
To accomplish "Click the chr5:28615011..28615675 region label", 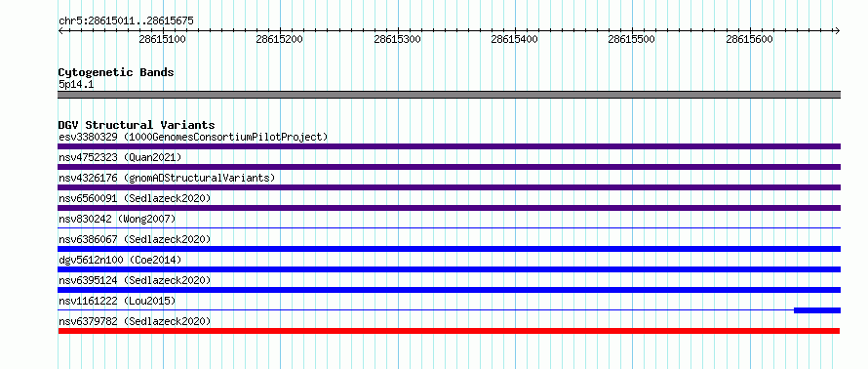I will pos(126,21).
